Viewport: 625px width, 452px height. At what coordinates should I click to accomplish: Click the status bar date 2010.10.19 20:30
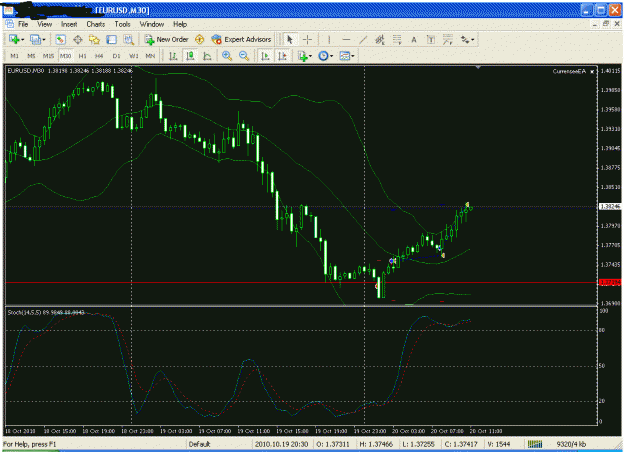point(281,444)
